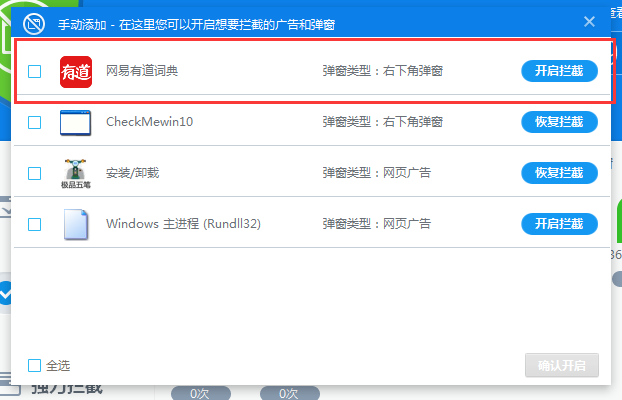Tick the checkbox for 安装/卸载
This screenshot has width=622, height=400.
[35, 173]
